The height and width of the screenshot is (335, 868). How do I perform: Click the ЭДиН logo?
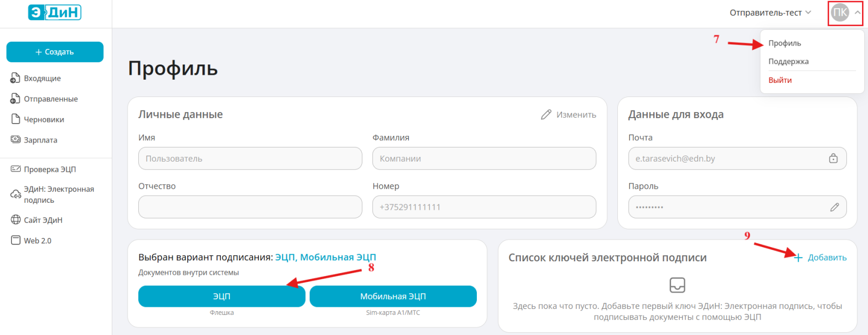click(54, 12)
